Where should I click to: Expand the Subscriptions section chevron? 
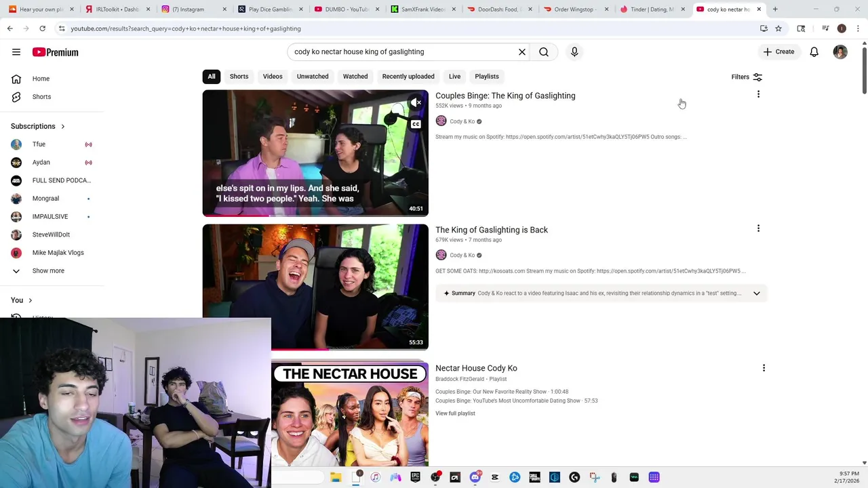pos(63,126)
